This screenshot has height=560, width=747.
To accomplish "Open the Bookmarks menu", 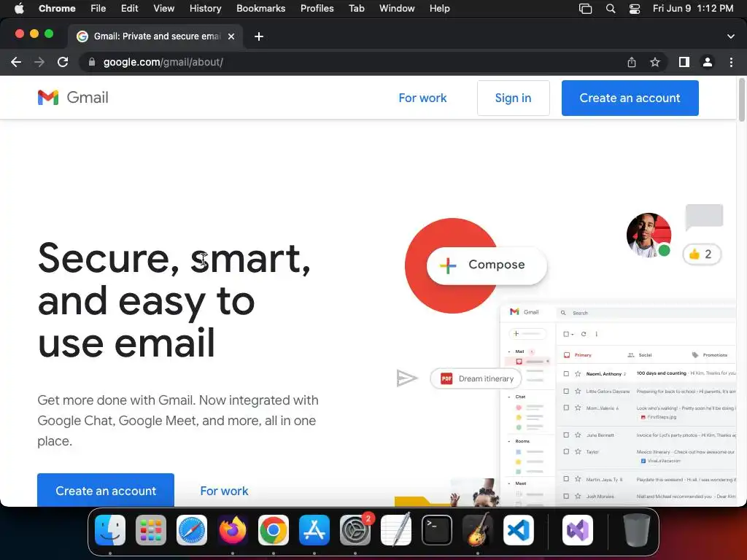I will coord(260,9).
